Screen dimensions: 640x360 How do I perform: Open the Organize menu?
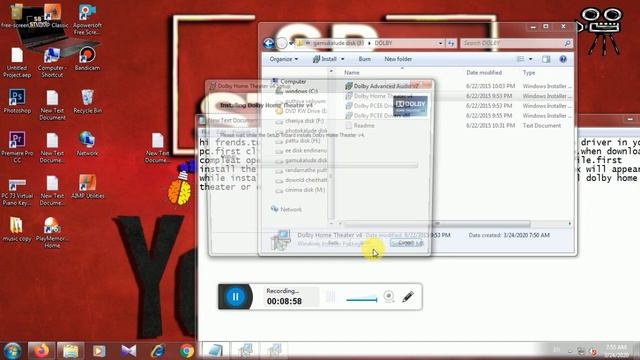(x=284, y=59)
